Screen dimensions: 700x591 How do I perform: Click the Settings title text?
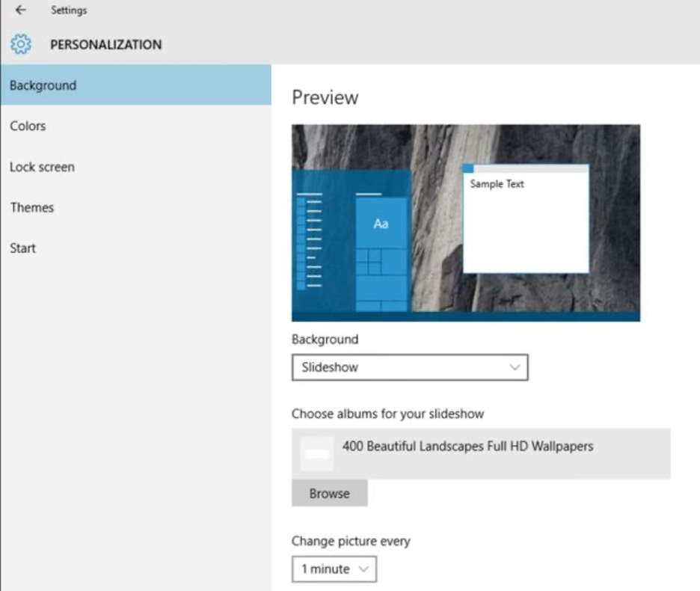click(69, 10)
